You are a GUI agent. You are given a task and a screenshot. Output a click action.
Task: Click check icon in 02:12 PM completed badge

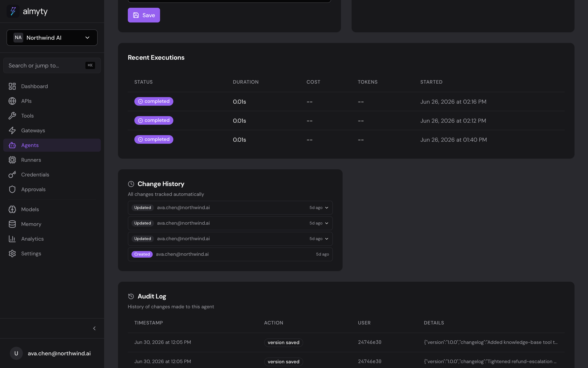(x=140, y=120)
